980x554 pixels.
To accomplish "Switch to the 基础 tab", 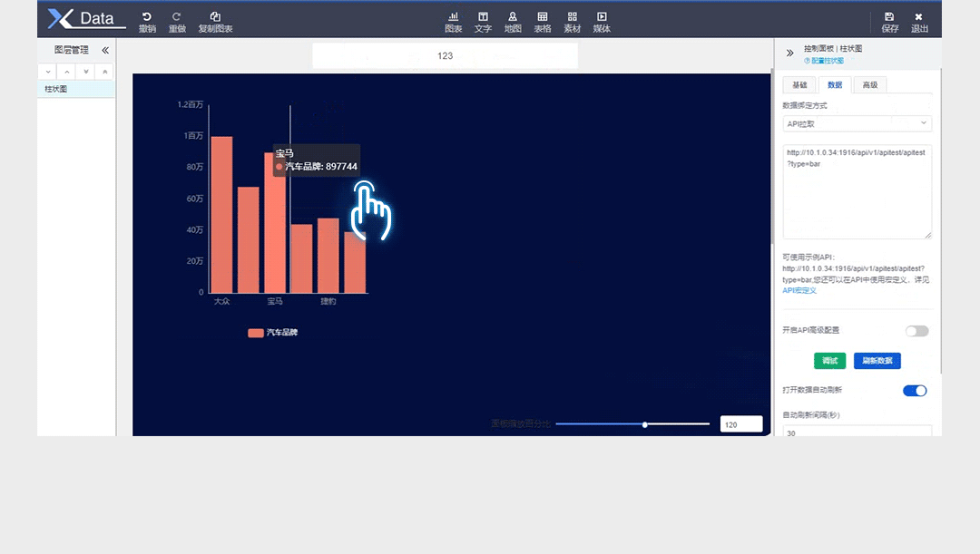I will (799, 85).
